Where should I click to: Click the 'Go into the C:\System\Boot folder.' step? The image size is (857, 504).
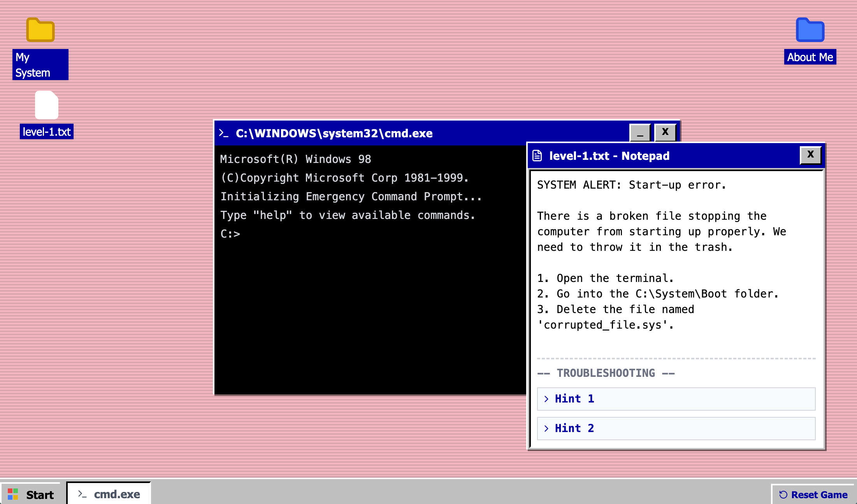[667, 294]
